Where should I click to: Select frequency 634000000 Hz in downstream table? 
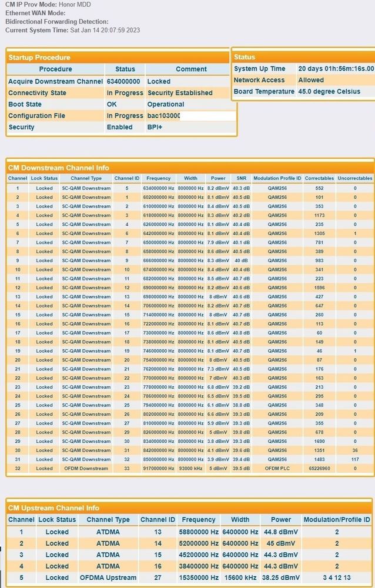158,188
